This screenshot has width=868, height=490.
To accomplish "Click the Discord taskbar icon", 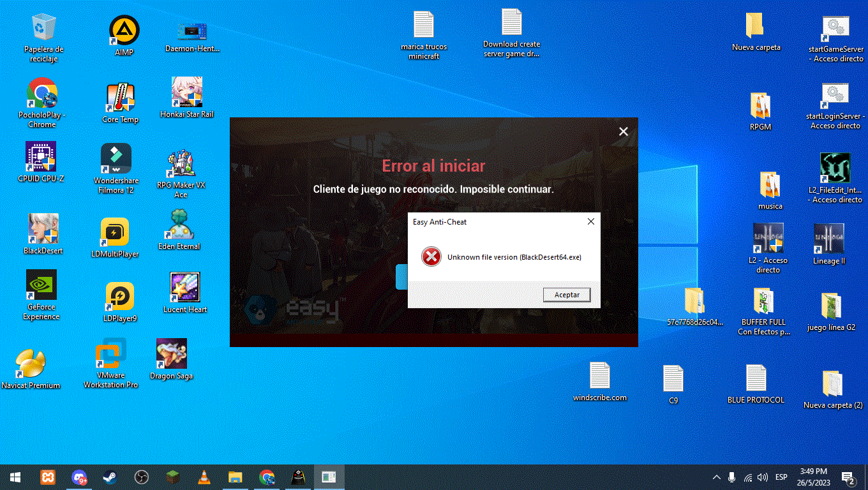I will point(79,477).
